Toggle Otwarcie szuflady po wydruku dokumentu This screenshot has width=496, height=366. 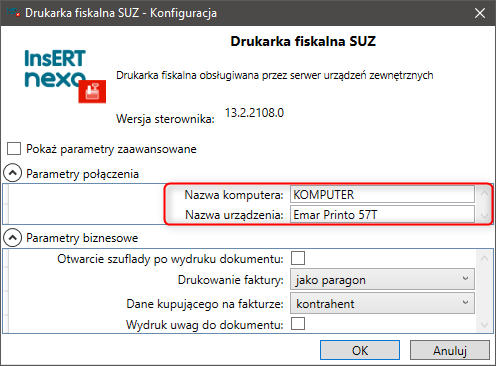pos(298,258)
